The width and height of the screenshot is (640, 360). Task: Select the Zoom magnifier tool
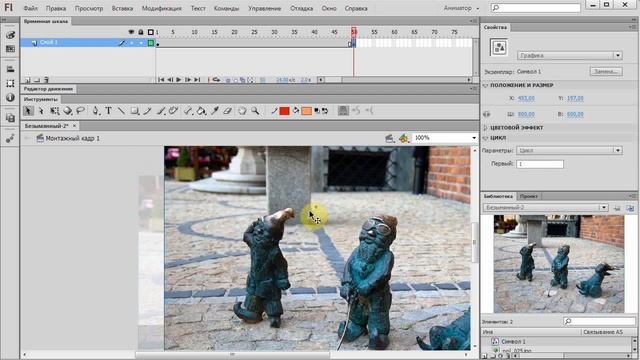255,111
